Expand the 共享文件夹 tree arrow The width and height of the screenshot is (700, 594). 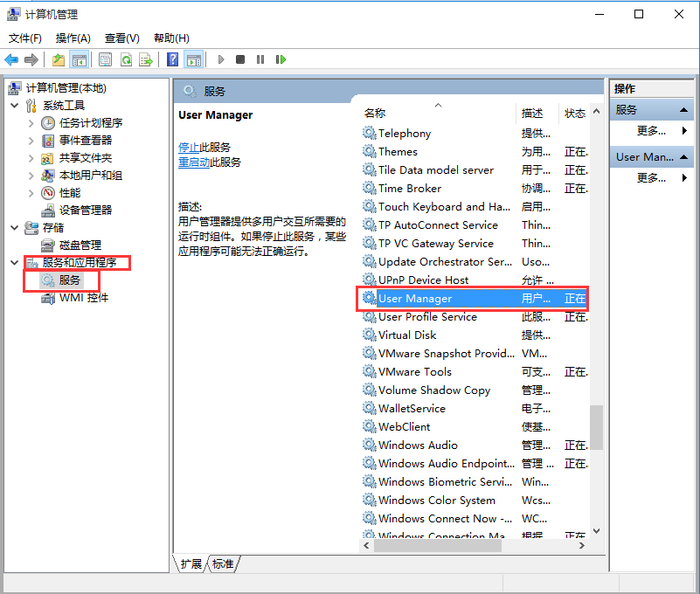click(x=31, y=158)
